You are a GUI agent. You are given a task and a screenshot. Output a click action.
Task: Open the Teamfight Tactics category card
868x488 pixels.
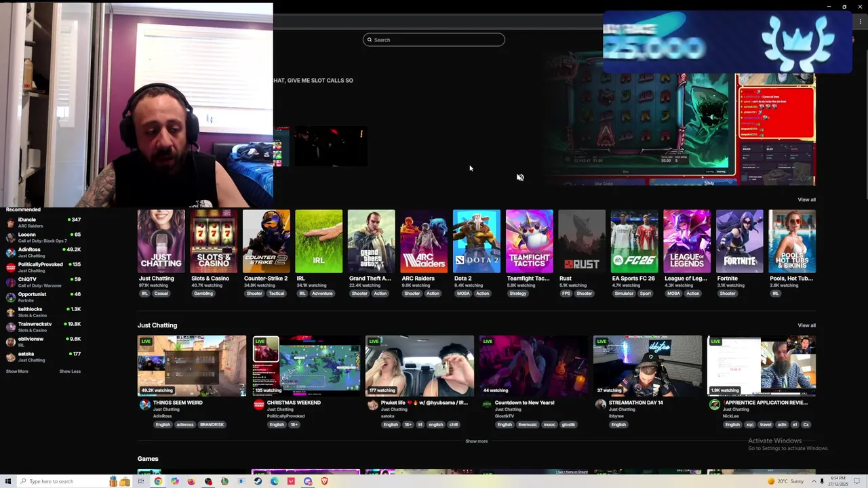529,241
